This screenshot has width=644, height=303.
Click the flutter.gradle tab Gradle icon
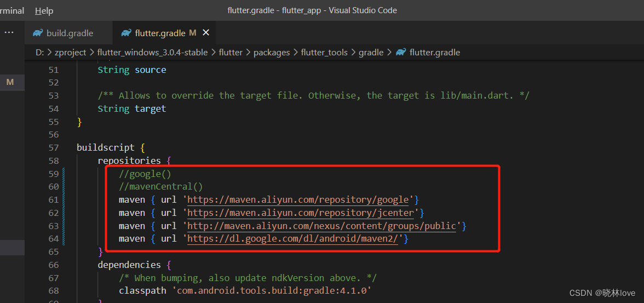(x=126, y=33)
